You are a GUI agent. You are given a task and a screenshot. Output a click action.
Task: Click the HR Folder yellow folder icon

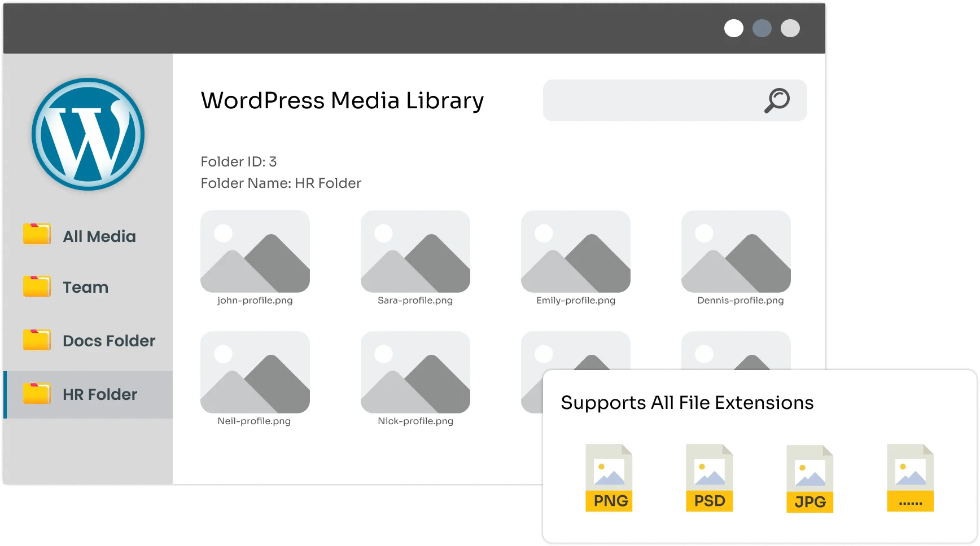coord(36,393)
